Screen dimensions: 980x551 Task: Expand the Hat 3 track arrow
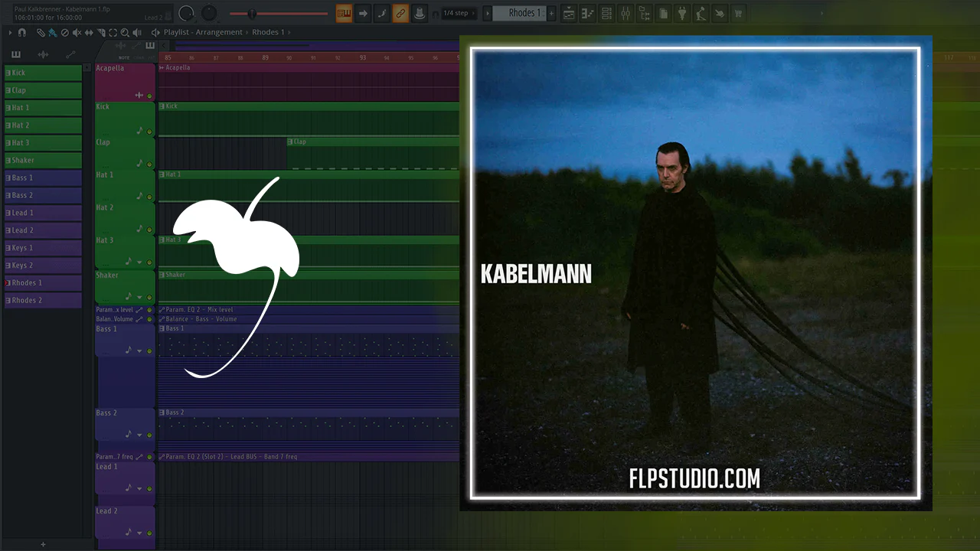click(139, 262)
